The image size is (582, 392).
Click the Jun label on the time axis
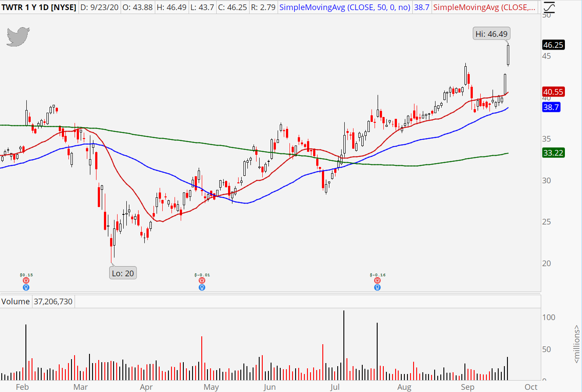pyautogui.click(x=270, y=387)
